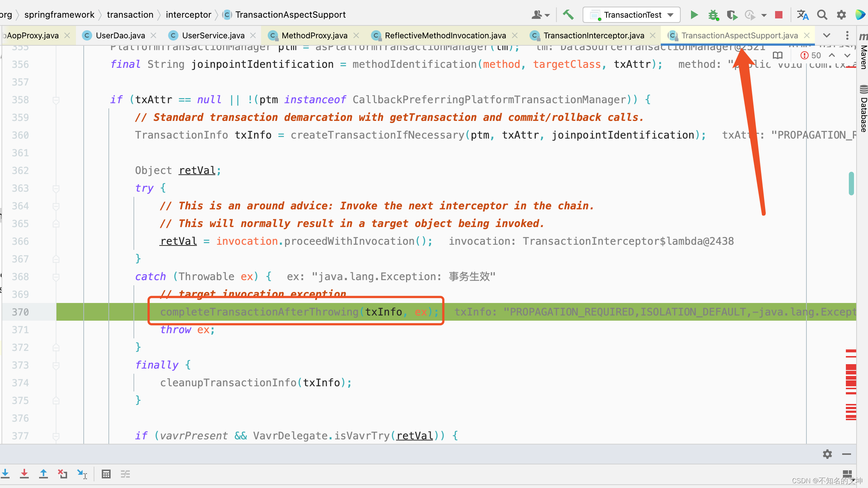Click the Settings gear icon in toolbar
Screen dimensions: 868x488
841,14
